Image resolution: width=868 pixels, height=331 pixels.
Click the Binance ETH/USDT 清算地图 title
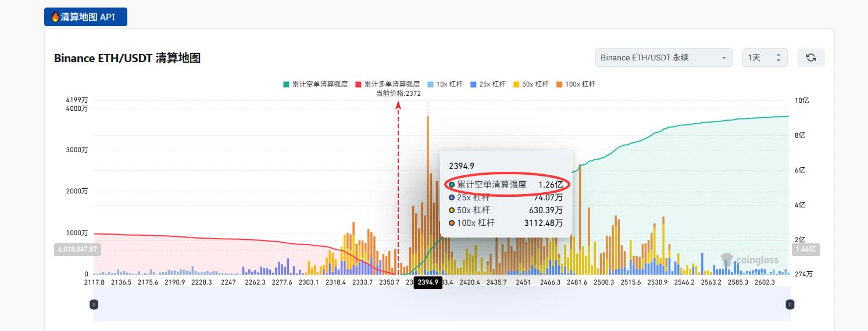tap(127, 58)
